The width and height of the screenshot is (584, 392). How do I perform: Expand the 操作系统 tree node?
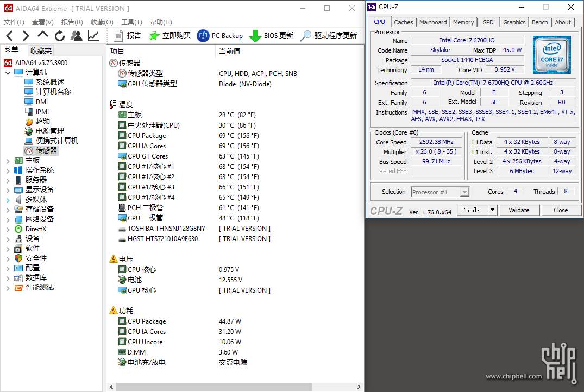8,170
